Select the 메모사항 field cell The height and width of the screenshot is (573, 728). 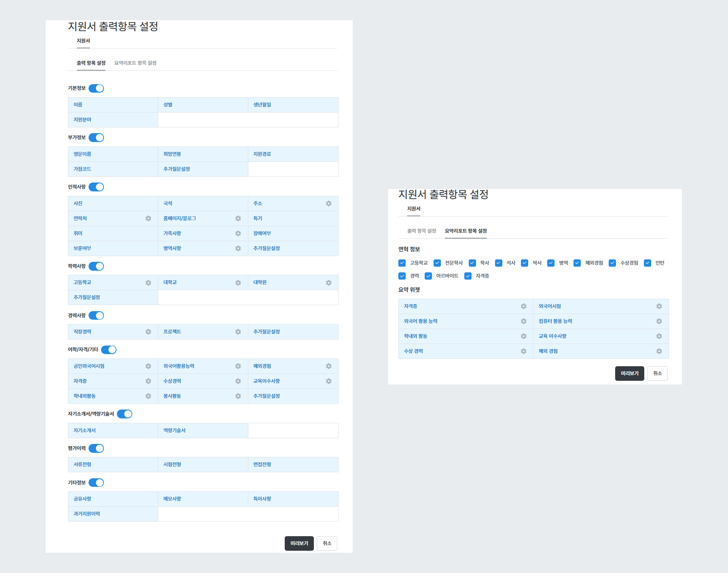pos(203,499)
